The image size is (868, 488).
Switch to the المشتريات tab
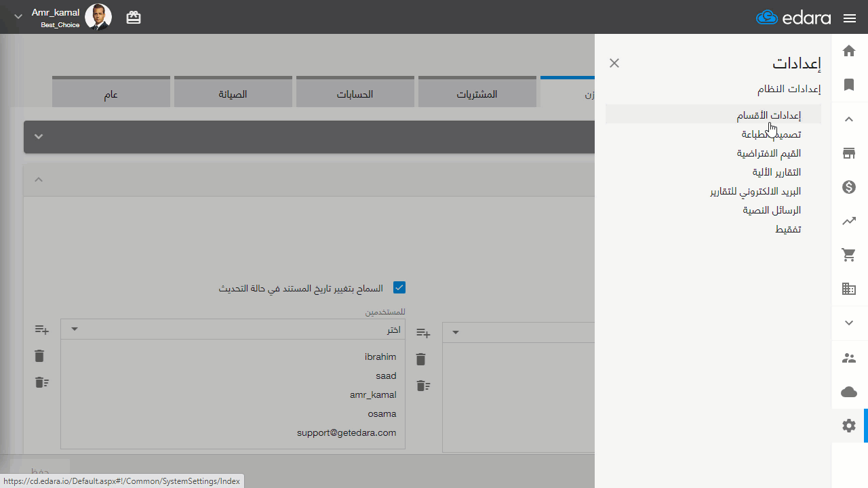click(x=477, y=91)
